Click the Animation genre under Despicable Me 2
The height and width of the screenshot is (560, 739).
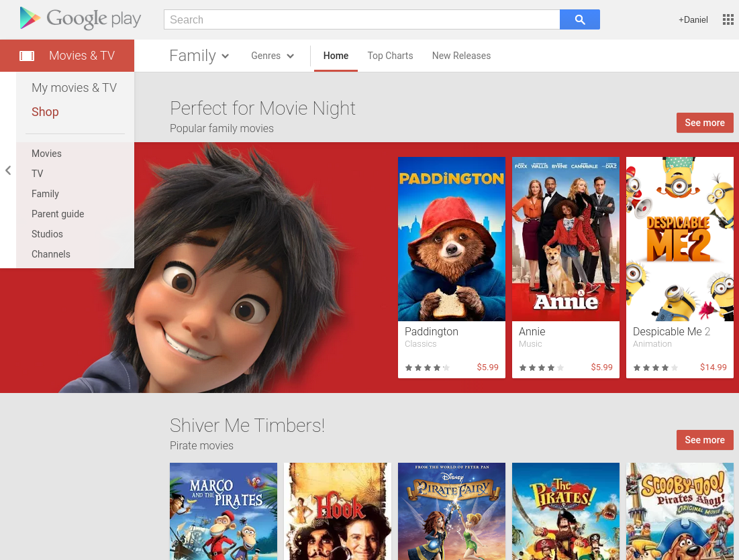(652, 344)
